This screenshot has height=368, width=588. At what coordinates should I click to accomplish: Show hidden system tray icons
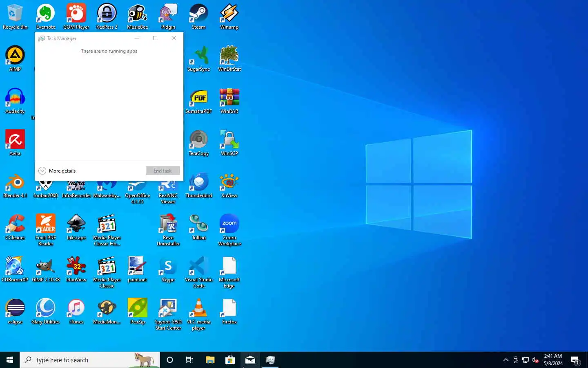[506, 360]
